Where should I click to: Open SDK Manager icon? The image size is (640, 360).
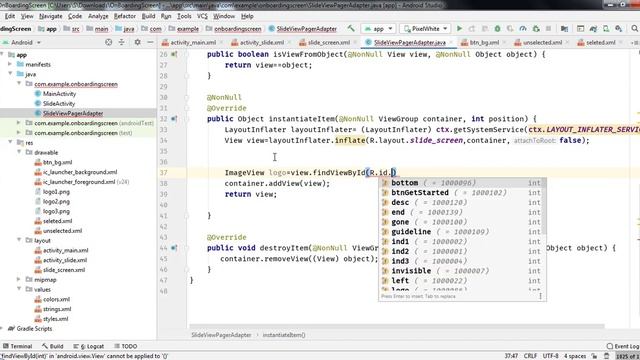[x=619, y=29]
